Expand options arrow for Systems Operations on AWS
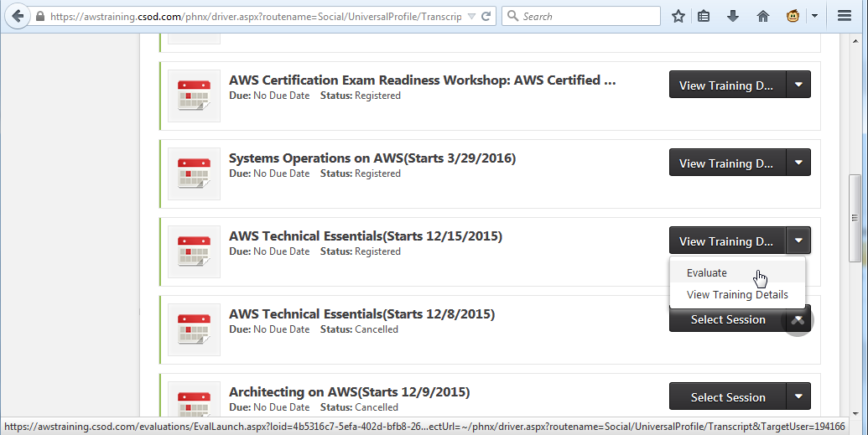Viewport: 868px width, 435px height. coord(798,163)
